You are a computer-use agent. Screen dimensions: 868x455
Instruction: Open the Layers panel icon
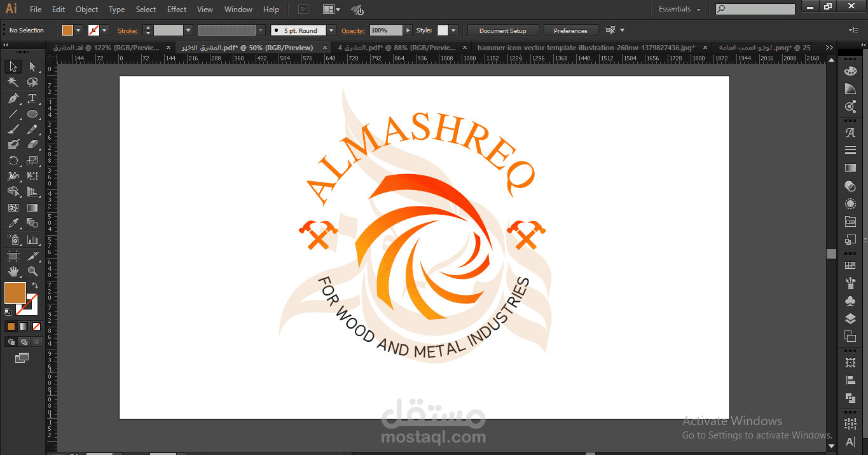tap(850, 318)
